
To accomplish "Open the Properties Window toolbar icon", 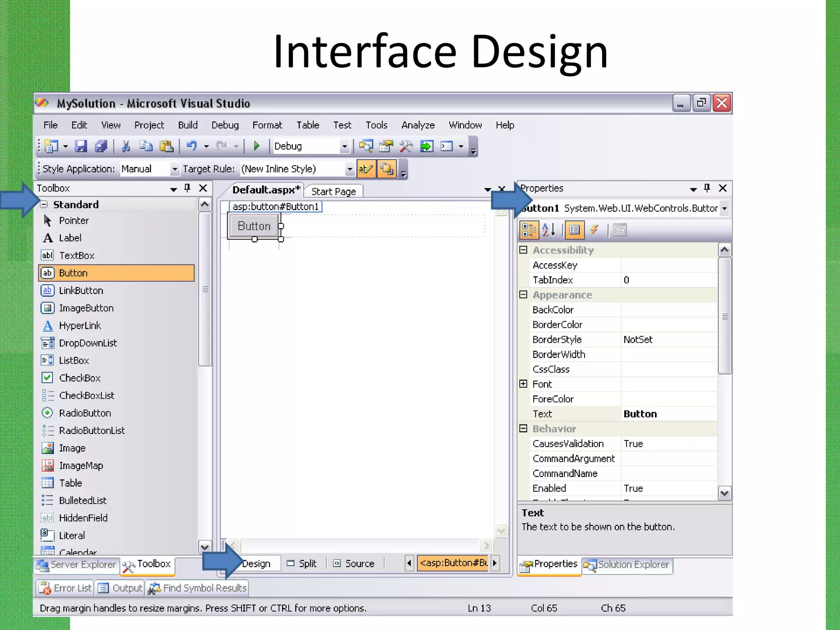I will 386,146.
